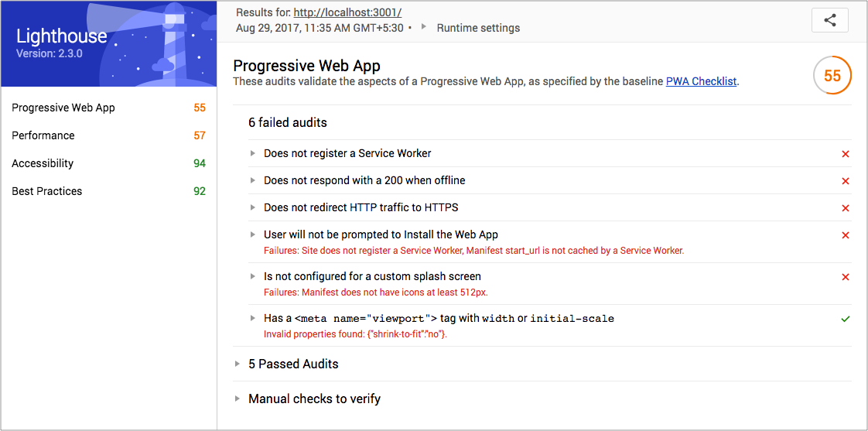This screenshot has width=868, height=431.
Task: Click the Runtime settings label
Action: click(x=478, y=28)
